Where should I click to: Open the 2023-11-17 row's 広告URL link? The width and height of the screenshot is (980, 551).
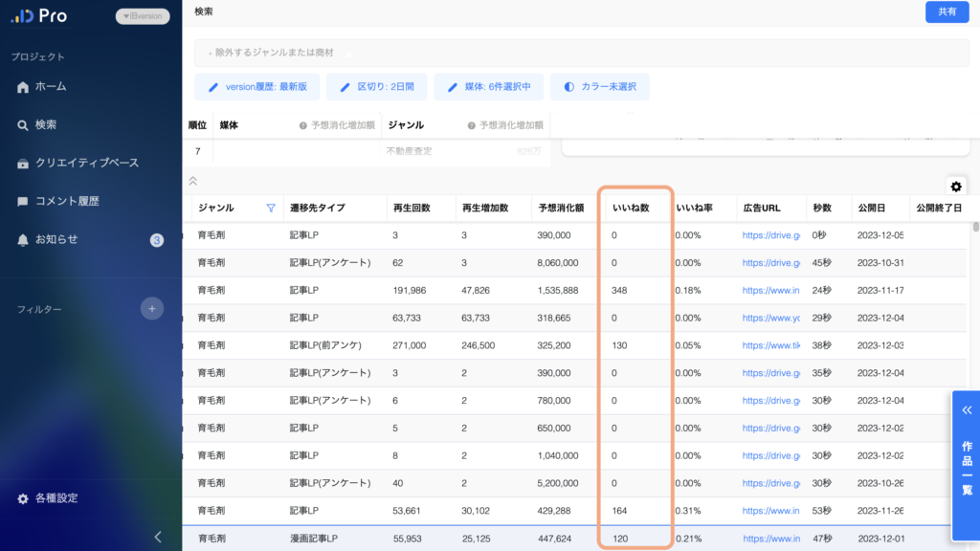point(771,290)
